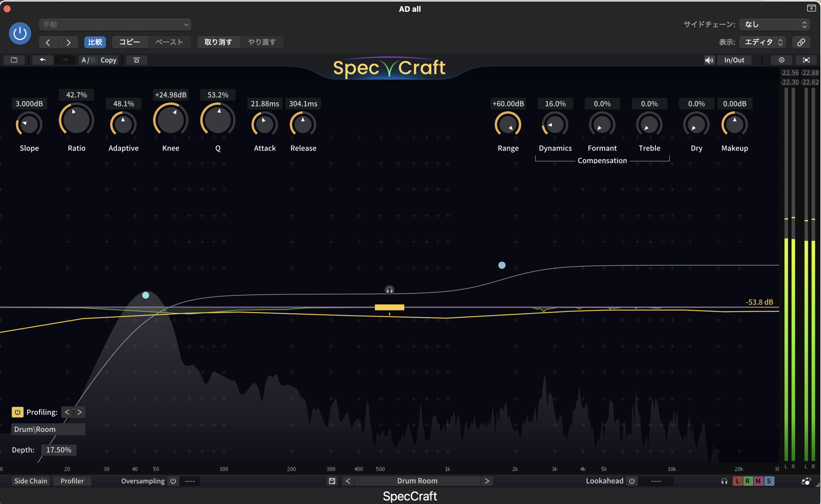Click the Release knob
Screen dimensions: 821x504
click(303, 124)
